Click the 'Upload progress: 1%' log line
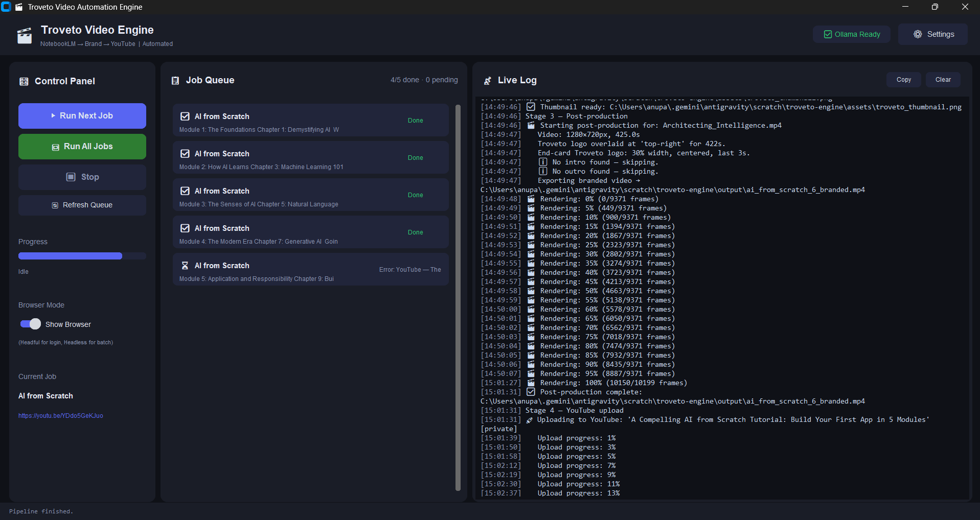This screenshot has height=520, width=980. point(577,438)
